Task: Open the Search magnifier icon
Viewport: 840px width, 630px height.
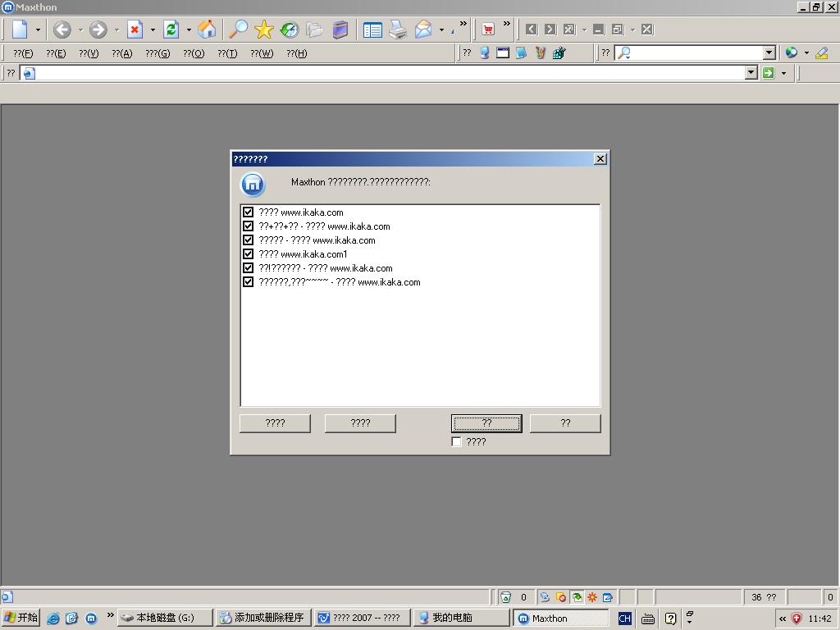Action: [x=238, y=30]
